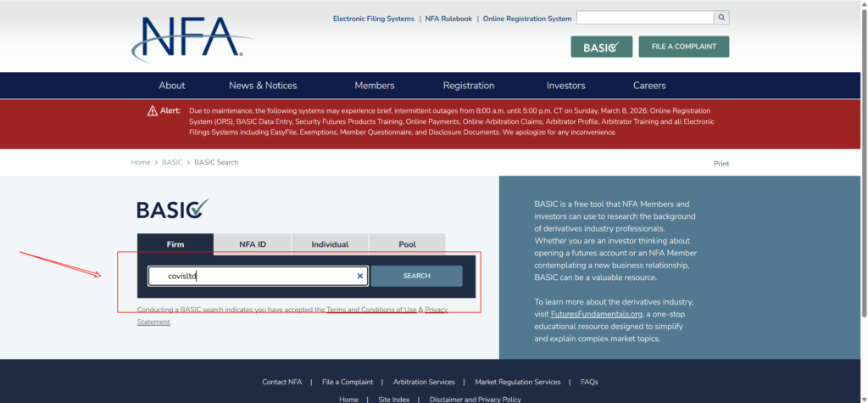Open the News & Notices menu
This screenshot has height=403, width=868.
point(263,86)
